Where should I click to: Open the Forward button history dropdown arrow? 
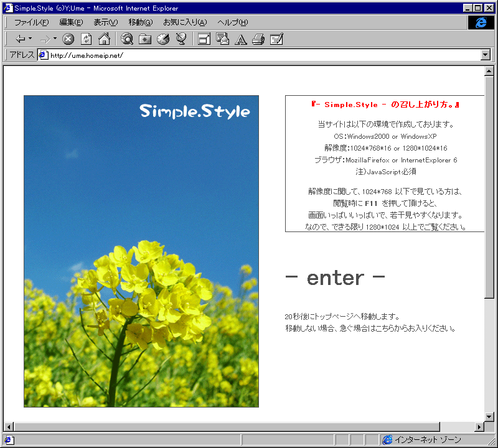click(55, 39)
